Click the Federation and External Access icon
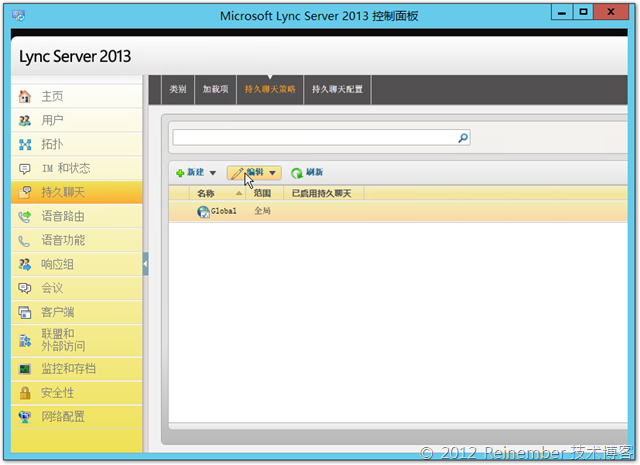Image resolution: width=640 pixels, height=465 pixels. click(25, 340)
